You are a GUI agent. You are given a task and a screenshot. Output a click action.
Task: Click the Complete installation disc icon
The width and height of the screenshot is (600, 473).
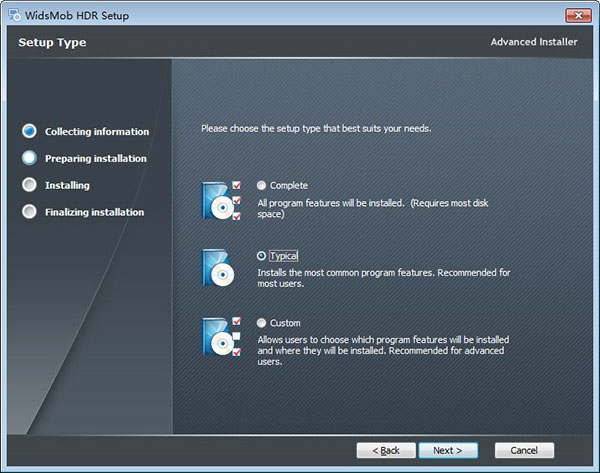pos(222,201)
